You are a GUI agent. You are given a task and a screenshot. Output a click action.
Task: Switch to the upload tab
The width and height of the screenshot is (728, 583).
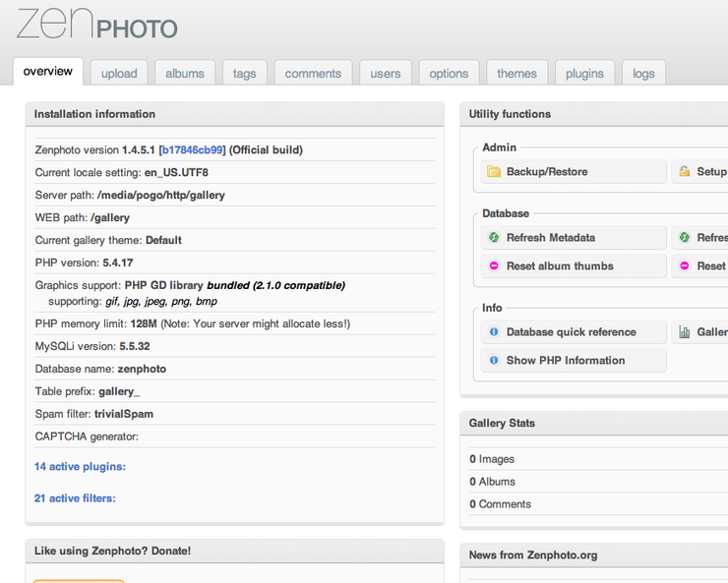pos(119,74)
